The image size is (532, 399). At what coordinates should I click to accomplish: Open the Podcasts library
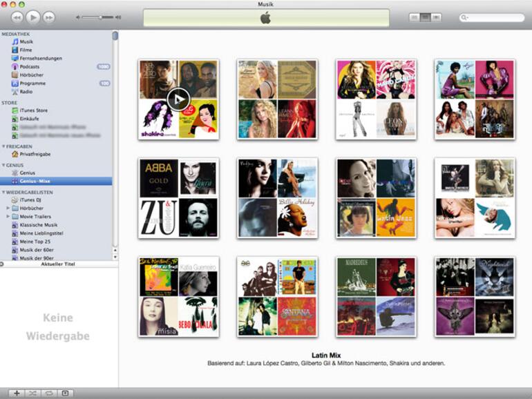30,67
